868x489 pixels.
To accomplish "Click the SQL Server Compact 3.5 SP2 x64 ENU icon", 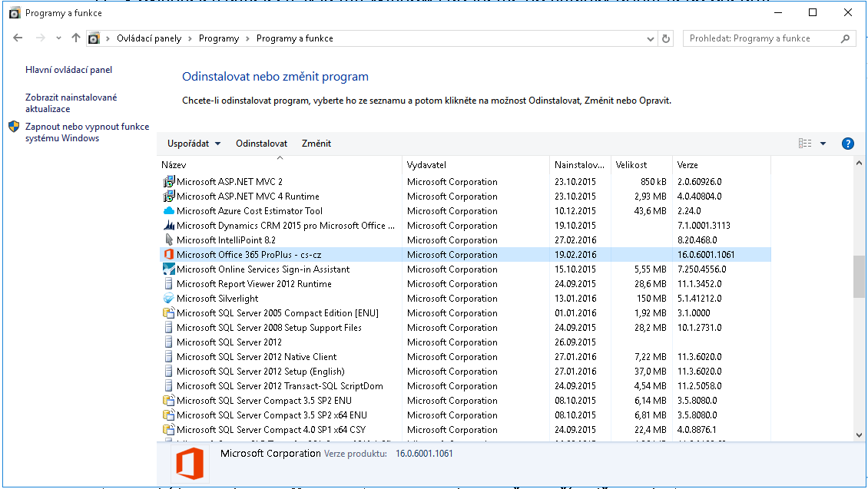I will [x=169, y=415].
